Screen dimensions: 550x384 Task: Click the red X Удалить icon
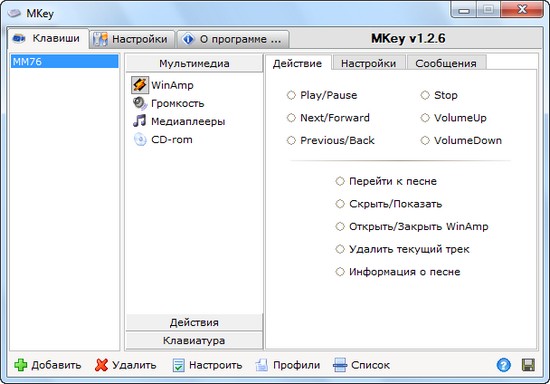coord(101,365)
